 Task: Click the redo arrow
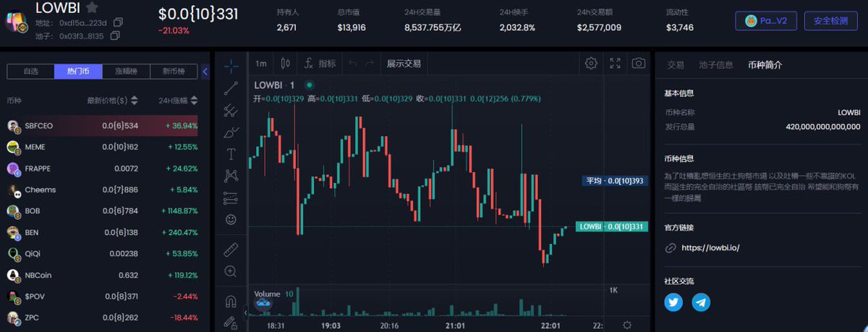tap(370, 64)
